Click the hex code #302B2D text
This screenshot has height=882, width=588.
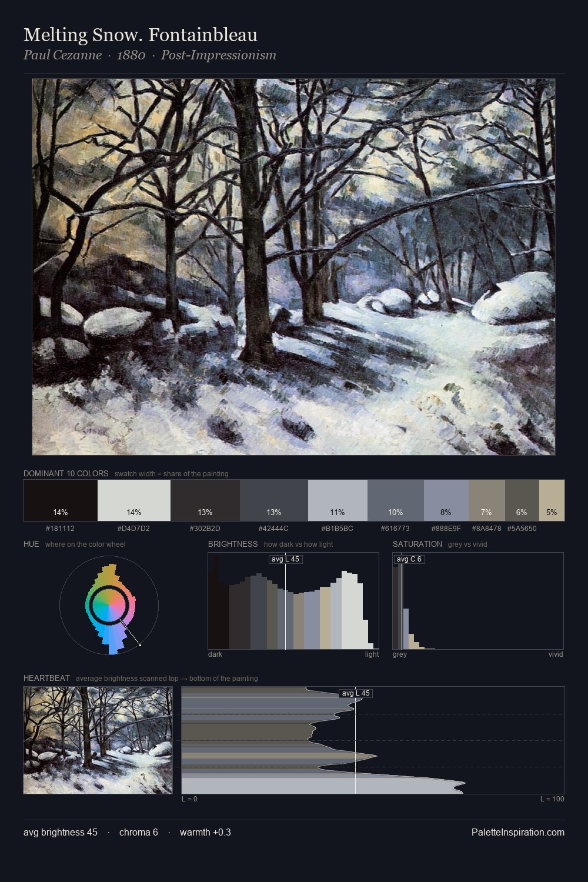[x=205, y=529]
